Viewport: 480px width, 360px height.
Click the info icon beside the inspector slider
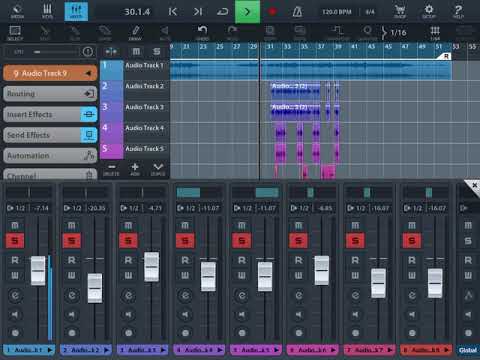coord(88,52)
